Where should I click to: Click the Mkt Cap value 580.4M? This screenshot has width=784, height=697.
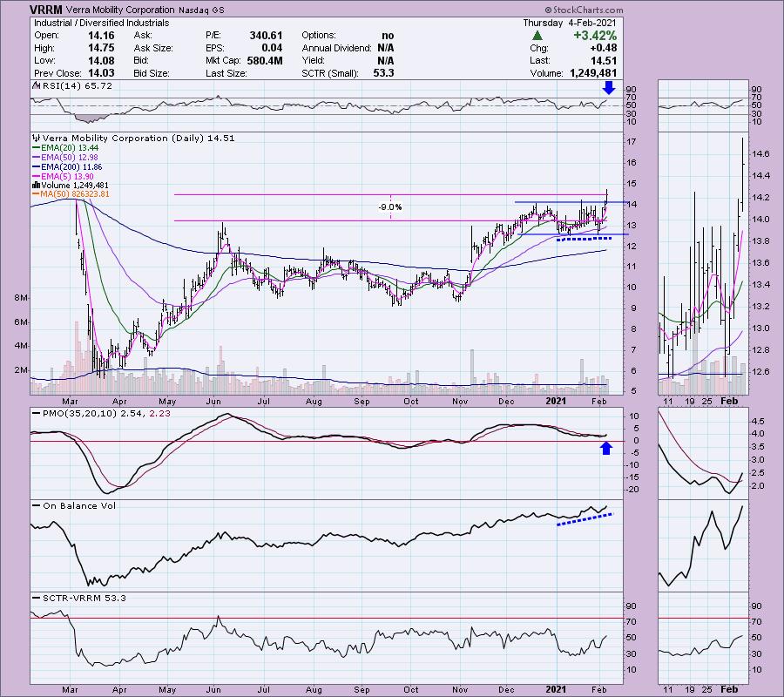tap(265, 60)
